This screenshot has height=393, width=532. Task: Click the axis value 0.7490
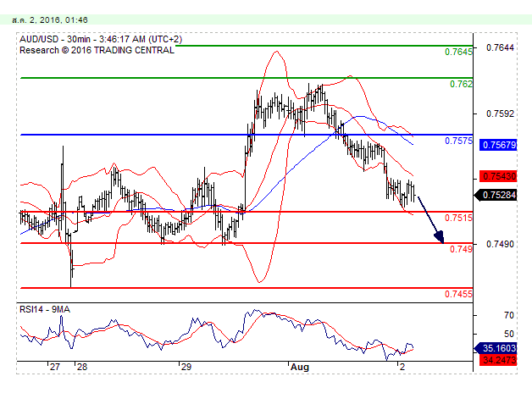(x=500, y=244)
